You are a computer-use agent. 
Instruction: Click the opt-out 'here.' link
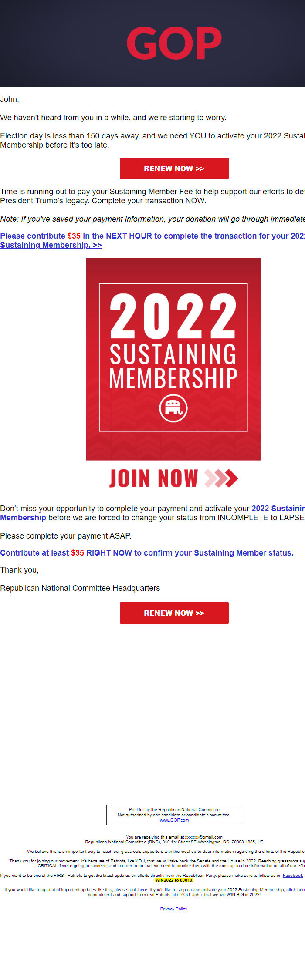[143, 890]
